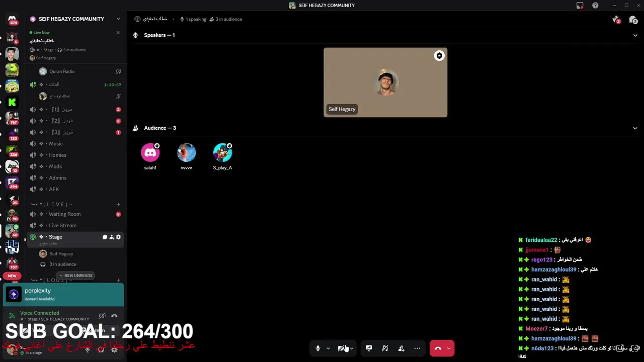Join the Mods voice channel
644x362 pixels.
[x=75, y=166]
